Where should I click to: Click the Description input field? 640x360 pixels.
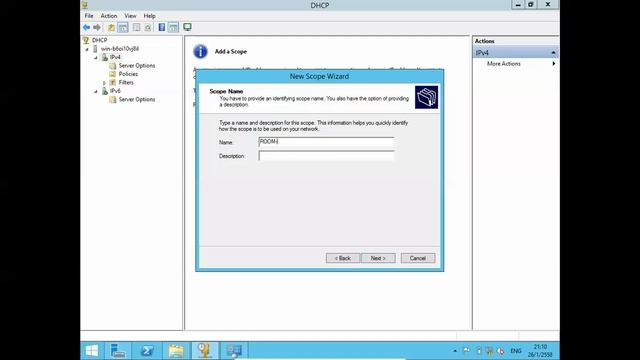(326, 156)
